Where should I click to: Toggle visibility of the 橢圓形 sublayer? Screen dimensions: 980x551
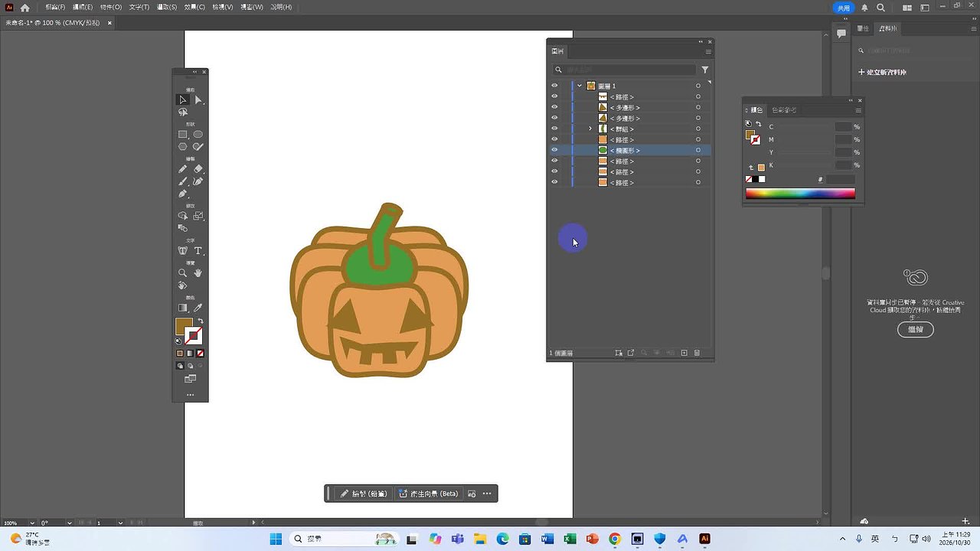click(554, 151)
